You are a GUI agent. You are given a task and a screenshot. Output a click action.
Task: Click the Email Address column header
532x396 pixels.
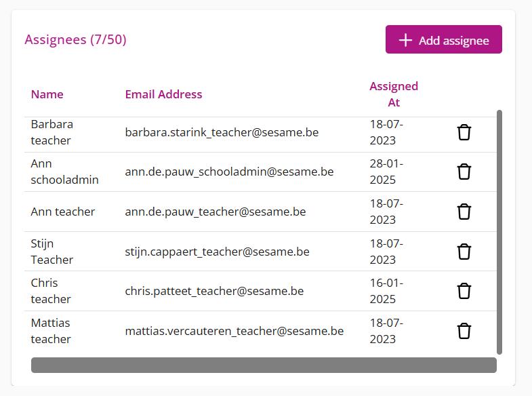tap(163, 94)
